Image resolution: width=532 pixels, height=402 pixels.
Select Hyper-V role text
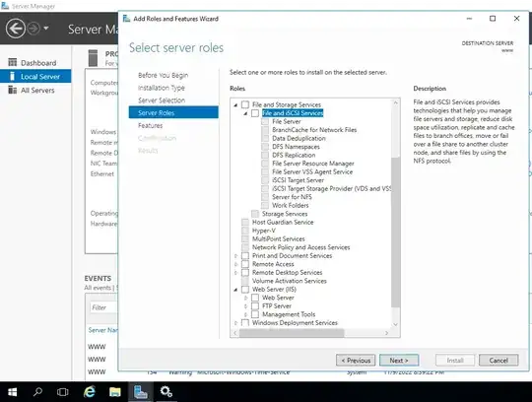(264, 231)
